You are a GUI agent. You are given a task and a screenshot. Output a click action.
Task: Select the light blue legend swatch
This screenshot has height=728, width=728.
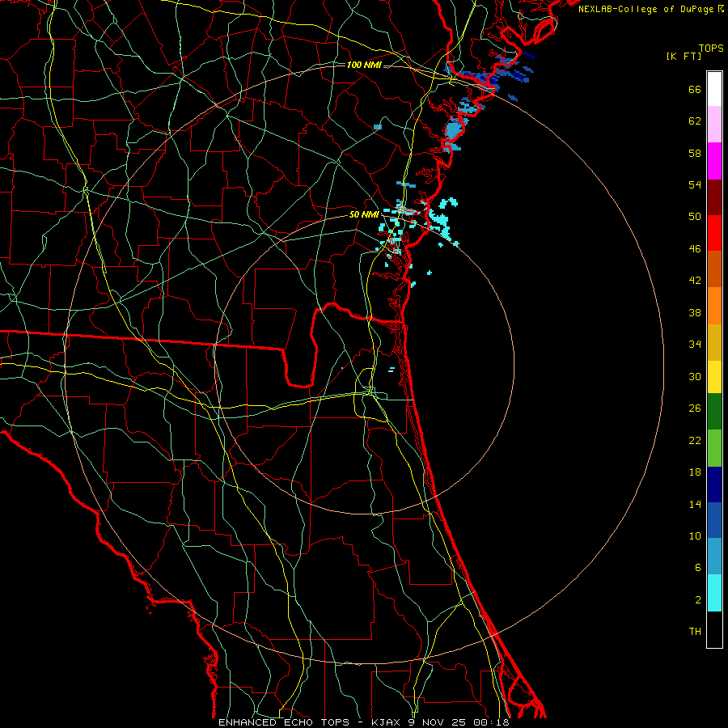(714, 557)
